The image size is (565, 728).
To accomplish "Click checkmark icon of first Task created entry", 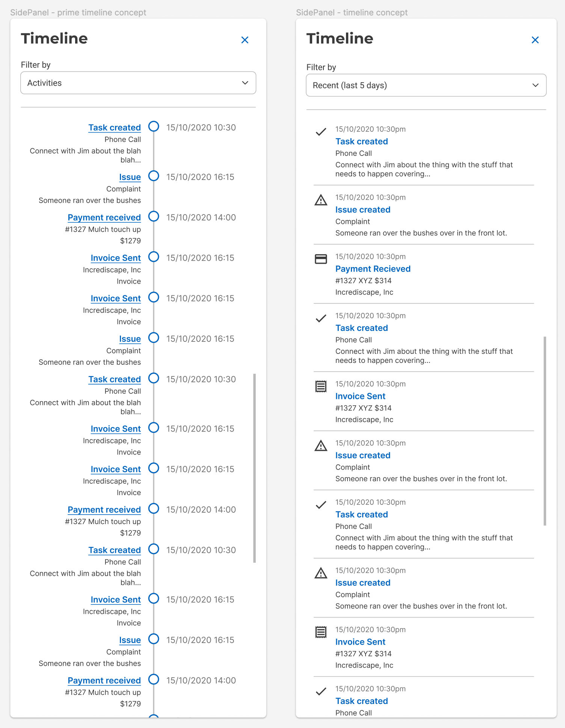I will (x=321, y=132).
